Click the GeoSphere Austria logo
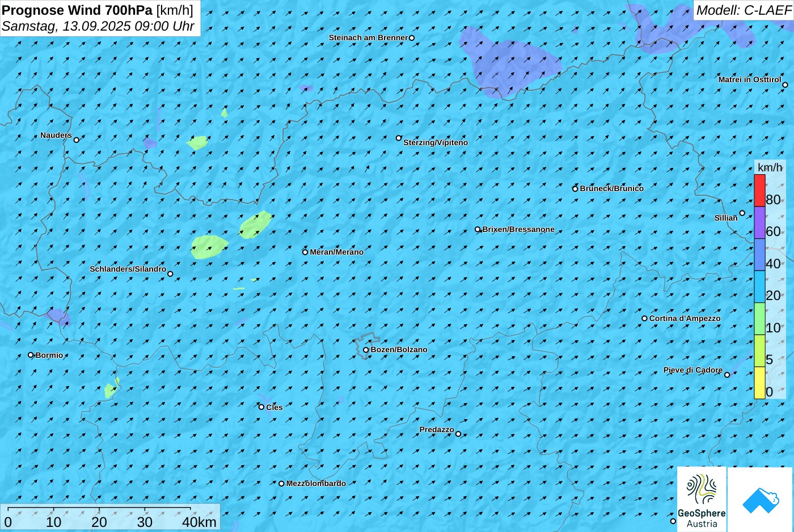 pyautogui.click(x=702, y=499)
